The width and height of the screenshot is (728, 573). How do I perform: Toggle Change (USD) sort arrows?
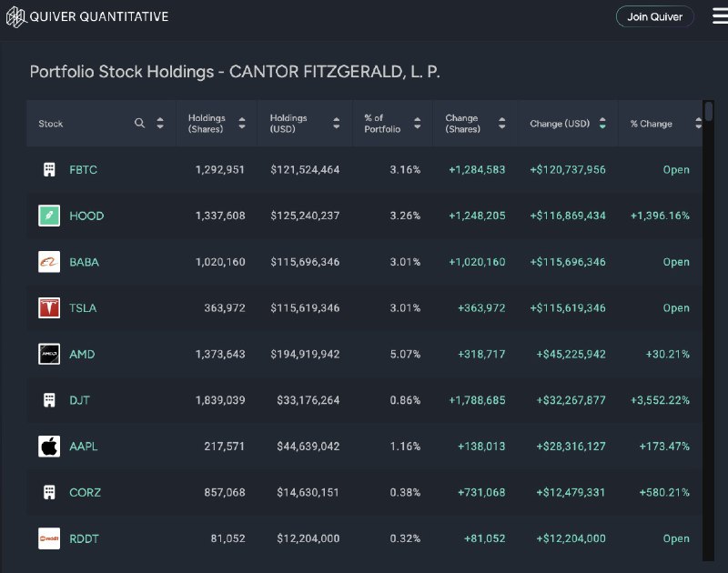click(602, 123)
